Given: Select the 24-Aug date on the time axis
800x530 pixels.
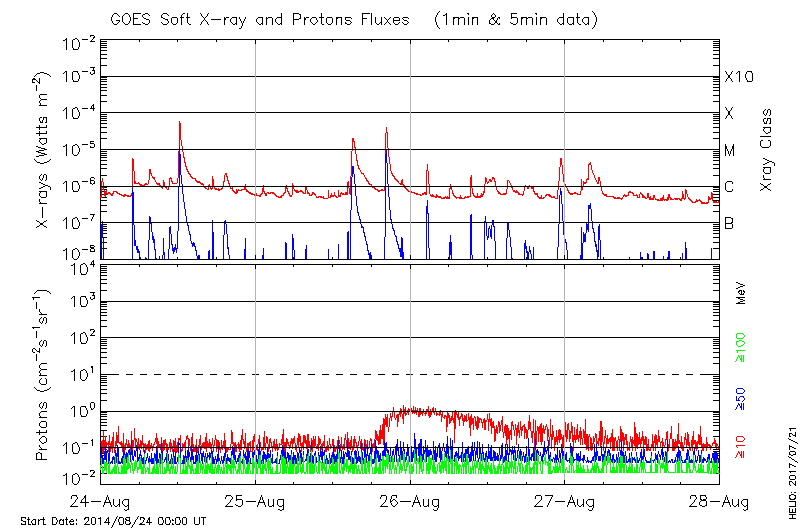Looking at the screenshot, I should [100, 500].
